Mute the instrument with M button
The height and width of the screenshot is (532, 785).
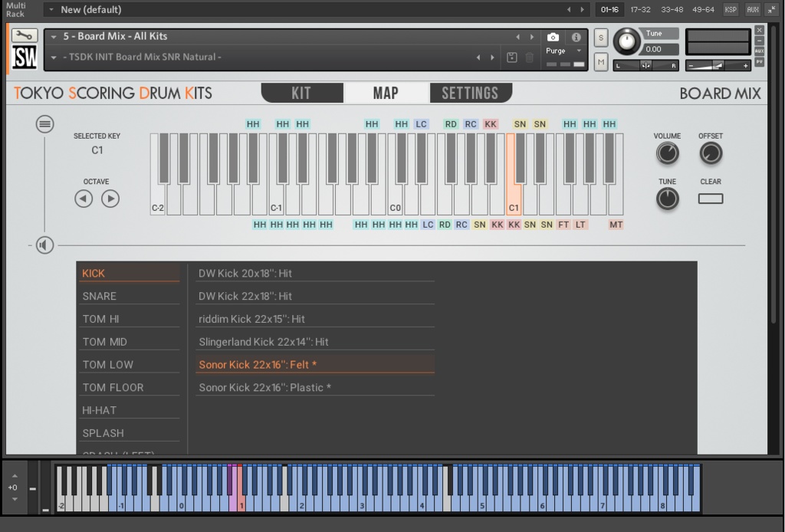coord(601,62)
